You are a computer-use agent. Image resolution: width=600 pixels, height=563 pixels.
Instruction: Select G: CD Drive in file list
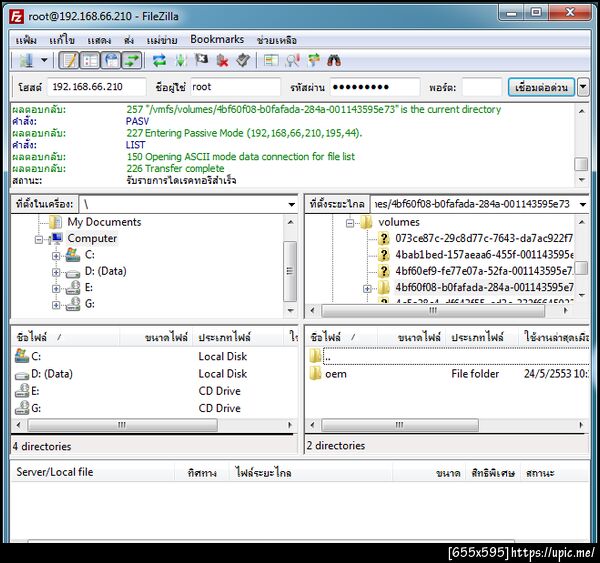pos(36,408)
